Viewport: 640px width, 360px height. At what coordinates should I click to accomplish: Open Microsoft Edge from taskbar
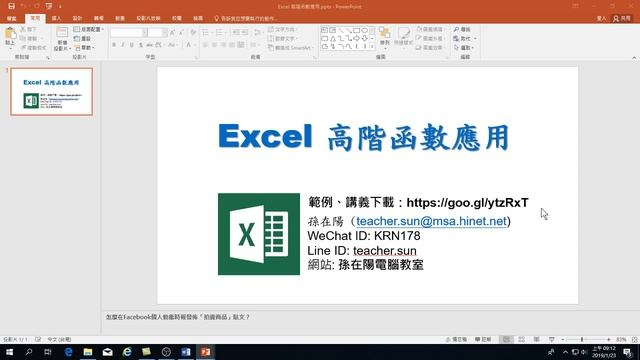click(68, 352)
